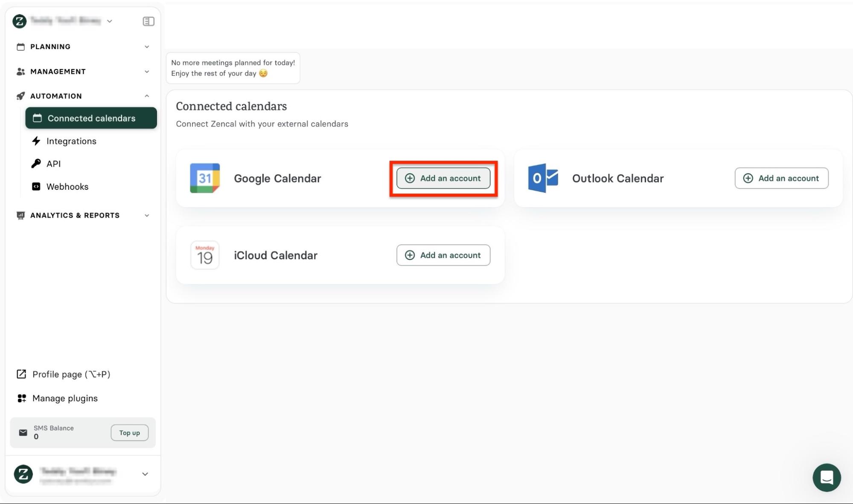Add an account for Google Calendar
Screen dimensions: 853x504
point(443,178)
